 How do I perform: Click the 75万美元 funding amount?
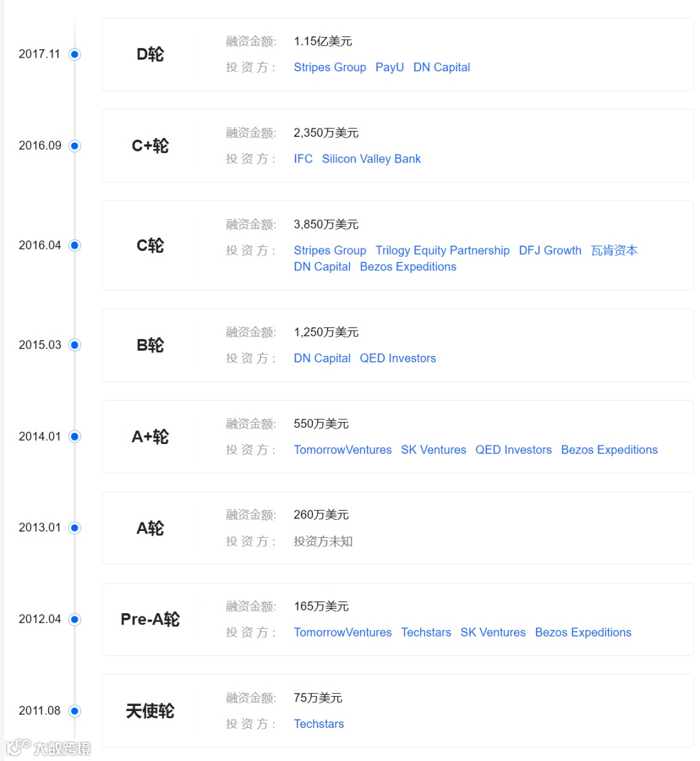[318, 698]
